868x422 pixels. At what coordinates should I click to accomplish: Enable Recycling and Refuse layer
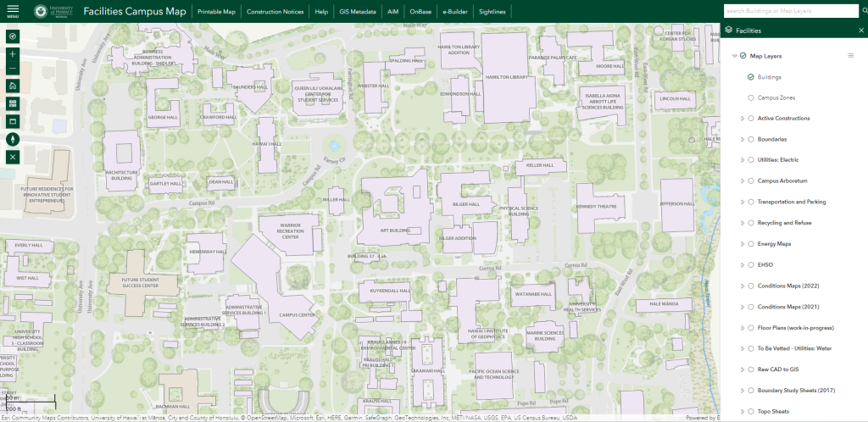pyautogui.click(x=751, y=223)
